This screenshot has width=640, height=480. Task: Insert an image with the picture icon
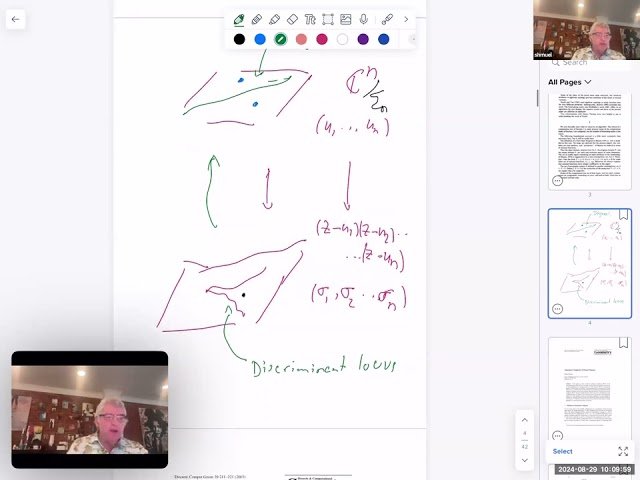tap(345, 19)
